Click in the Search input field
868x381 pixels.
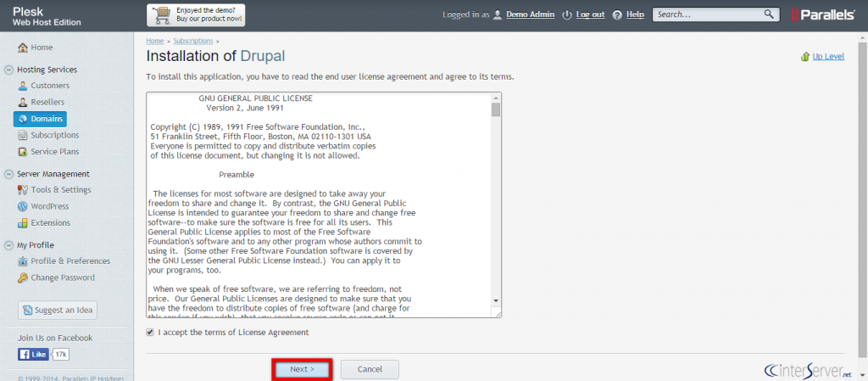(709, 14)
